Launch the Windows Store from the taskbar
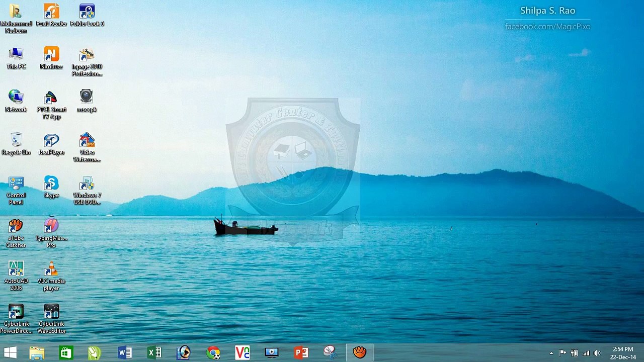The height and width of the screenshot is (362, 644). [x=66, y=352]
